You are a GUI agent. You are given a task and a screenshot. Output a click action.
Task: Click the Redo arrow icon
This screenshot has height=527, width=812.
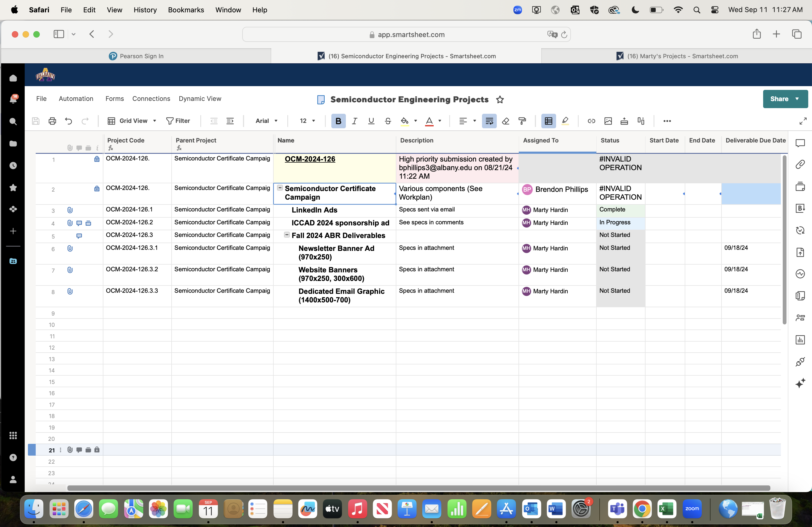tap(85, 121)
